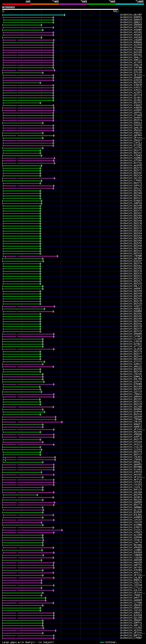Select hit label UniRef100_A6EKB5
146x644 pixels.
(131, 560)
